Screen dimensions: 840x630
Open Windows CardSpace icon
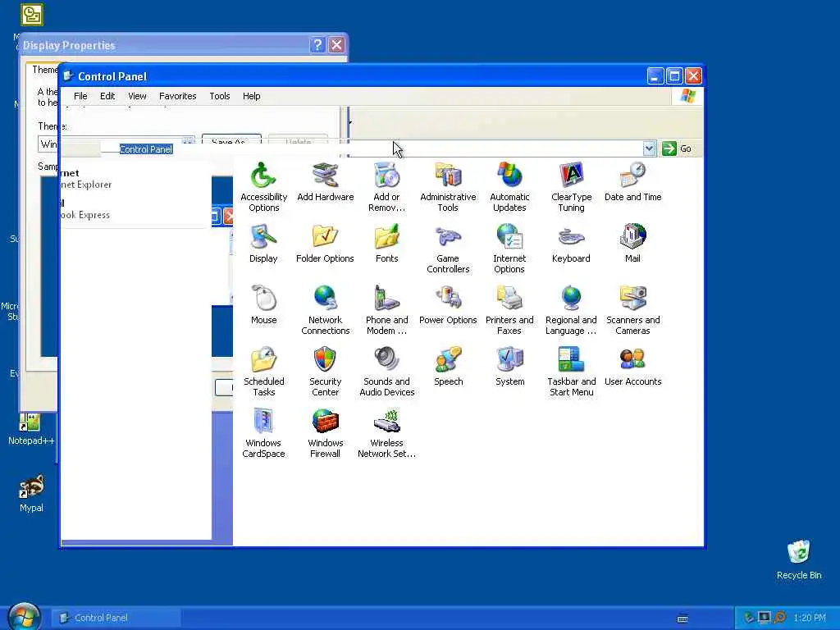pos(263,421)
